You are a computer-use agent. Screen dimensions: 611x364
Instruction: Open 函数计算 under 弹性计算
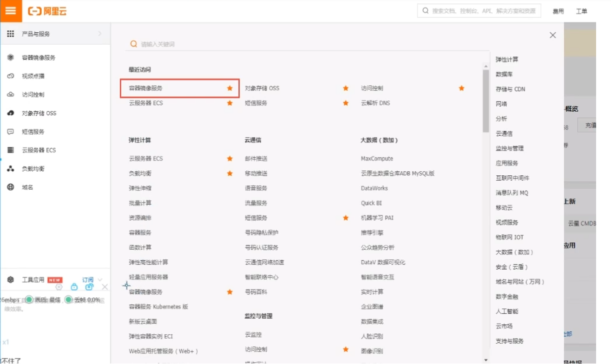pyautogui.click(x=140, y=247)
